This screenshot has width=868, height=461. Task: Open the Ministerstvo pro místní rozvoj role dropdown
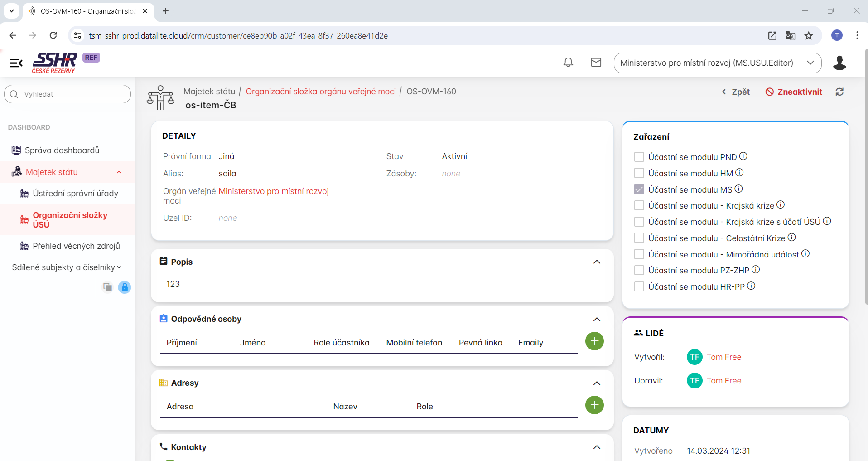pos(717,63)
